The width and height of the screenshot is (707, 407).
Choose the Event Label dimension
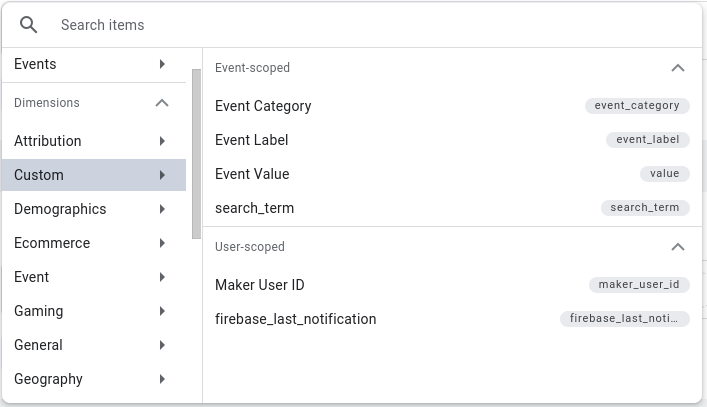[x=452, y=140]
